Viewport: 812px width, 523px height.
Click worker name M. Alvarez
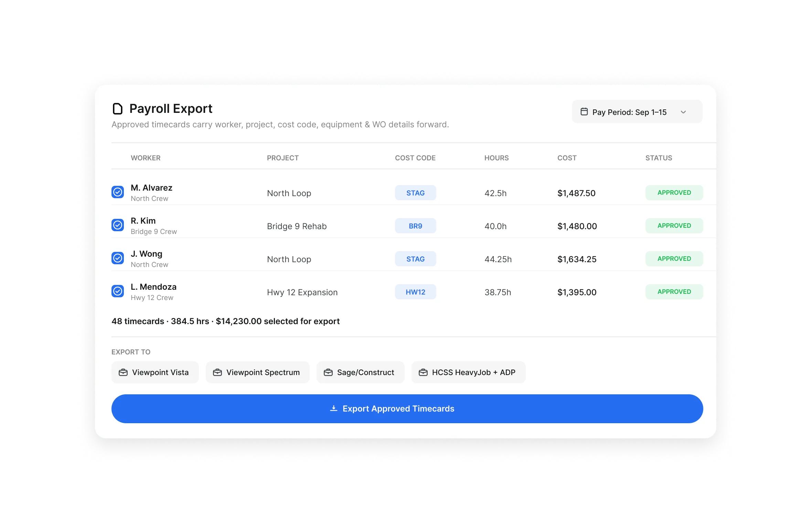[x=151, y=188]
